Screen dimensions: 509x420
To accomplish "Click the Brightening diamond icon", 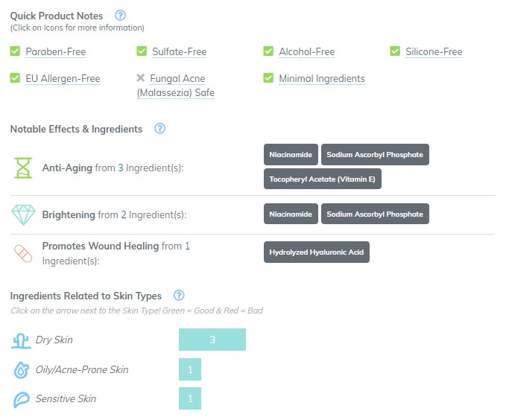I will [x=23, y=214].
